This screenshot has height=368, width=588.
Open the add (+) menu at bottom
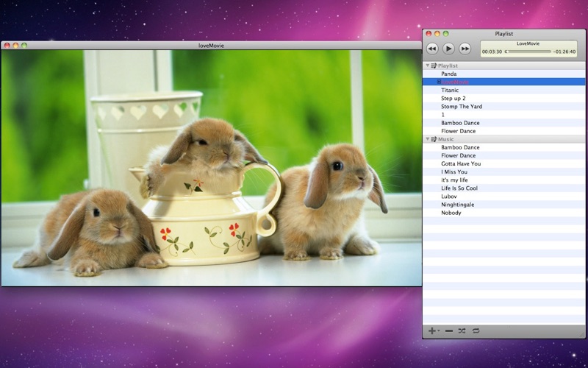point(433,331)
